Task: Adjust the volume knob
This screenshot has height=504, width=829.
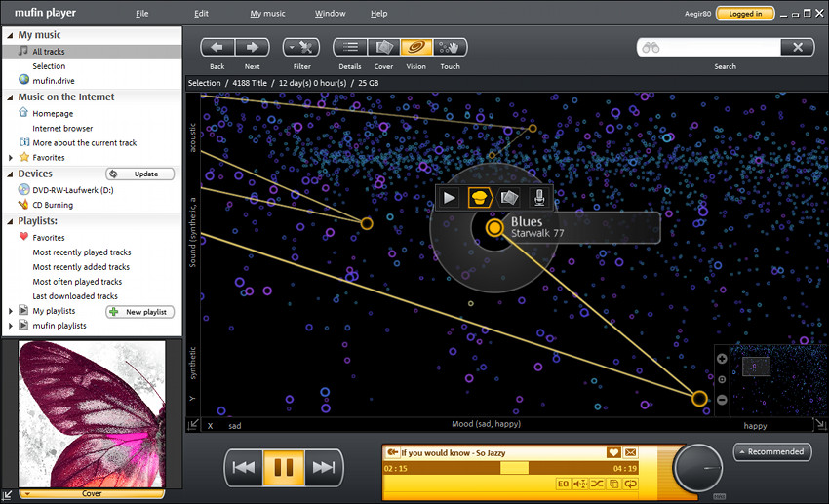Action: (698, 469)
